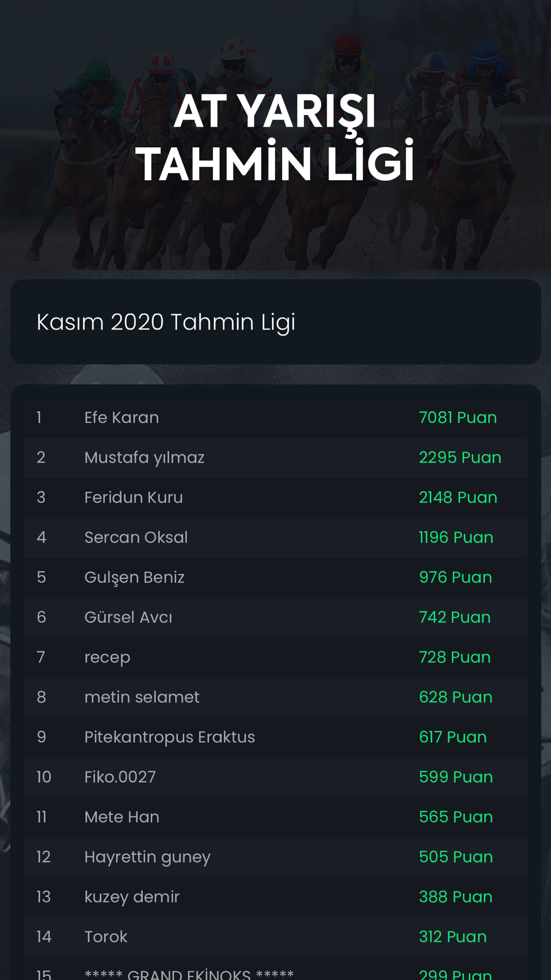Click the 7081 Puan score
This screenshot has width=551, height=980.
458,417
